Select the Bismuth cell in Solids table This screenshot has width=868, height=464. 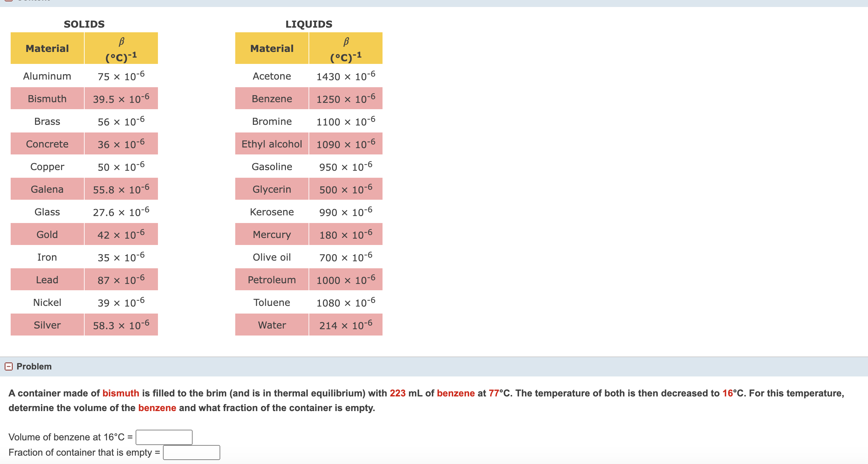47,99
